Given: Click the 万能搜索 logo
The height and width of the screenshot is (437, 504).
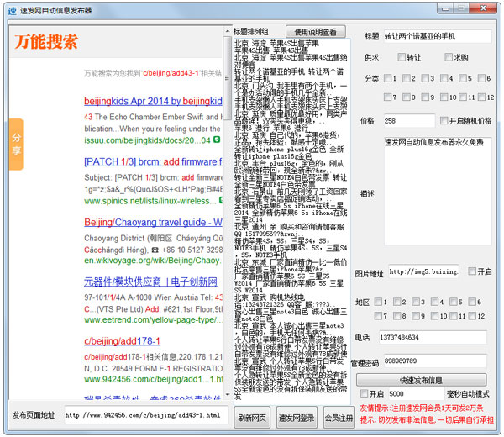Looking at the screenshot, I should click(x=46, y=42).
